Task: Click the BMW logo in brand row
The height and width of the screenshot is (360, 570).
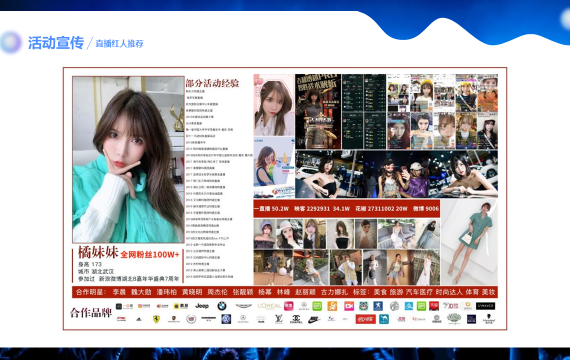Action: (x=222, y=306)
